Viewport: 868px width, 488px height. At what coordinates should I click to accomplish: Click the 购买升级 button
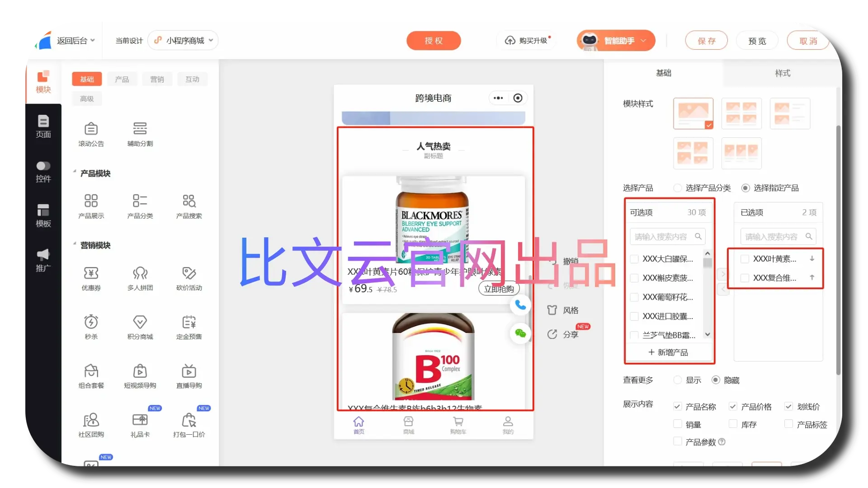(x=527, y=41)
